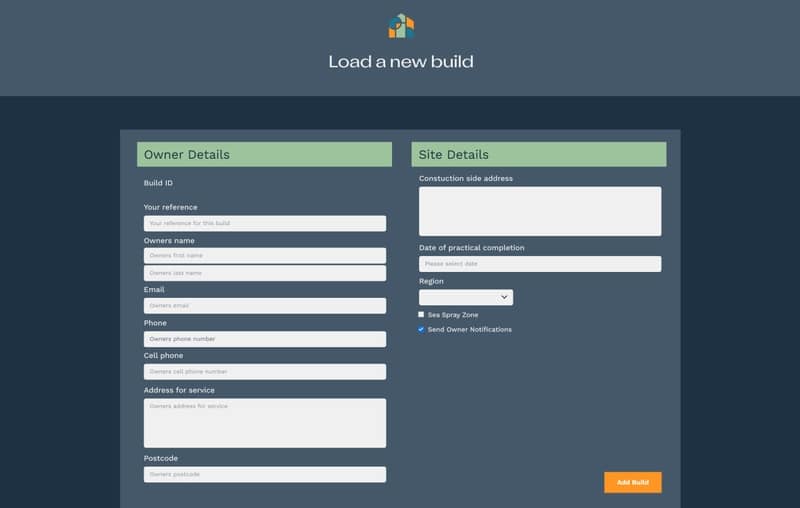Click the Construction site address text area
Viewport: 800px width, 508px height.
coord(540,211)
